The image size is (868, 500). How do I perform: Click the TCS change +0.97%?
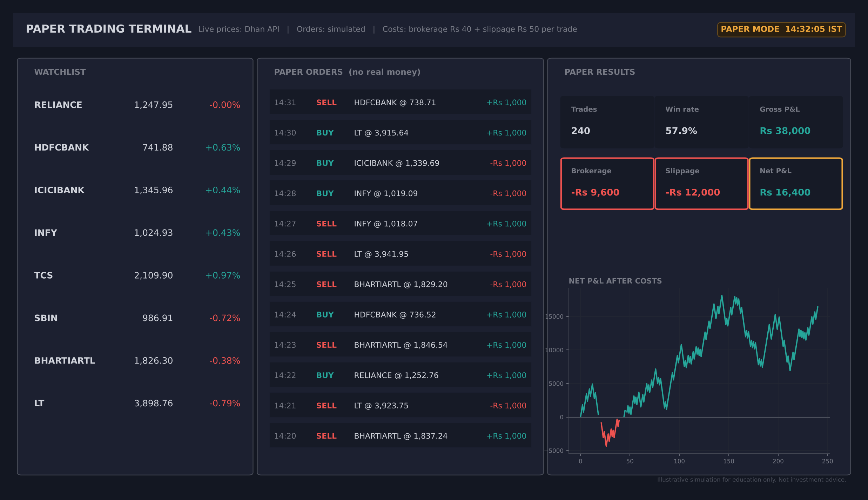(x=223, y=275)
